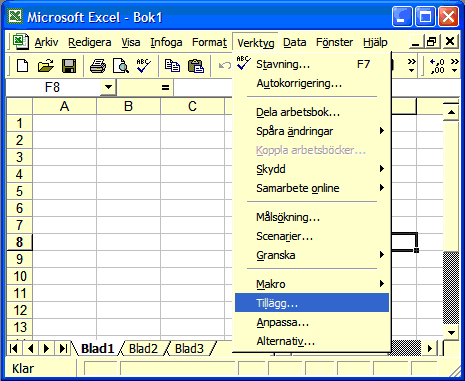Image resolution: width=465 pixels, height=381 pixels.
Task: Choose Alternativ... from the menu
Action: tap(312, 341)
